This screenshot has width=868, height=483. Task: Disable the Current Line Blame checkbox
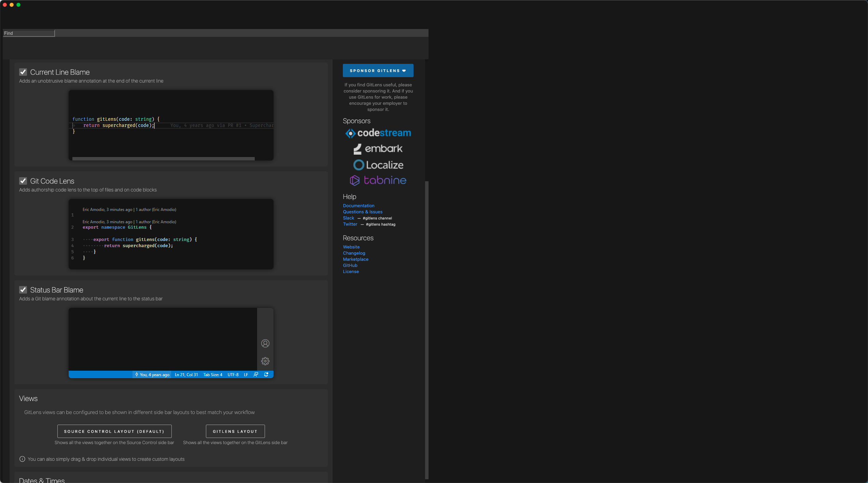pos(23,72)
